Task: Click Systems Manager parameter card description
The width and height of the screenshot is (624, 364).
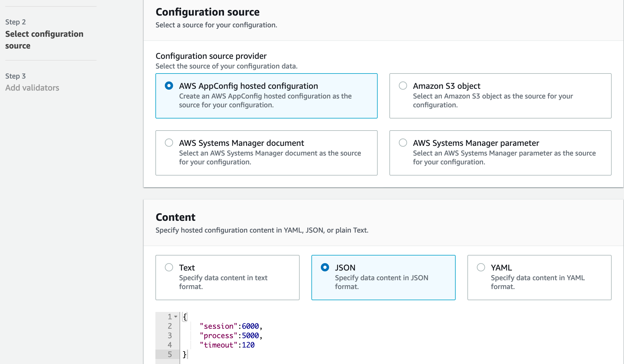Action: [x=504, y=158]
